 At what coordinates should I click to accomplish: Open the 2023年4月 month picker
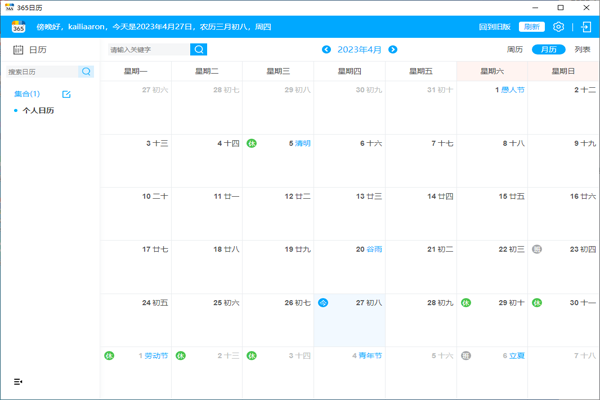coord(360,49)
